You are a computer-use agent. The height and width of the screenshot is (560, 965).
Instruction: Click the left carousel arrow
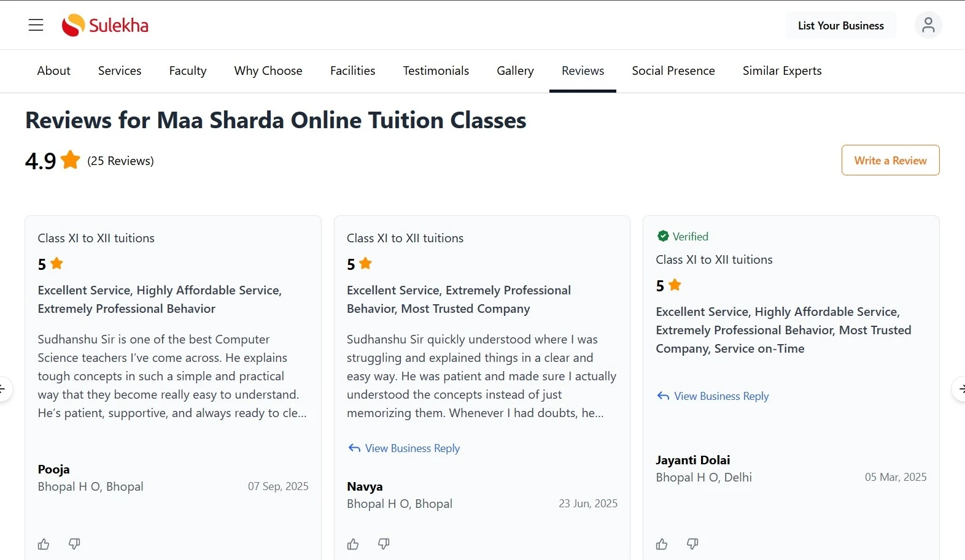tap(3, 389)
